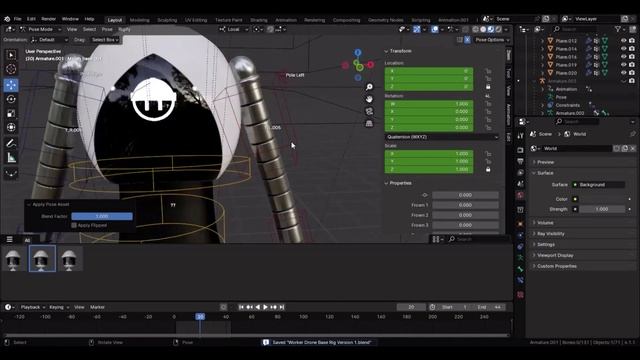Switch to the Shading workspace tab
Screen dimensions: 640x360
tap(259, 20)
